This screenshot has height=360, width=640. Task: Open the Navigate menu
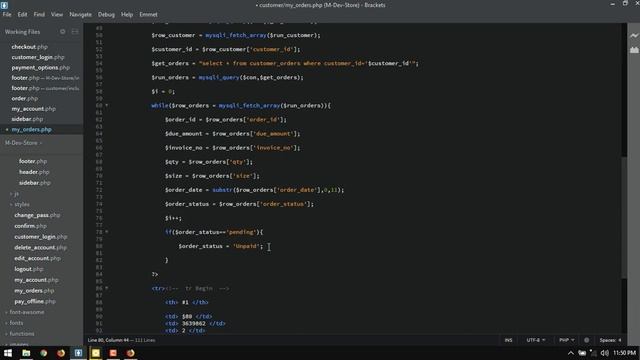click(x=80, y=14)
